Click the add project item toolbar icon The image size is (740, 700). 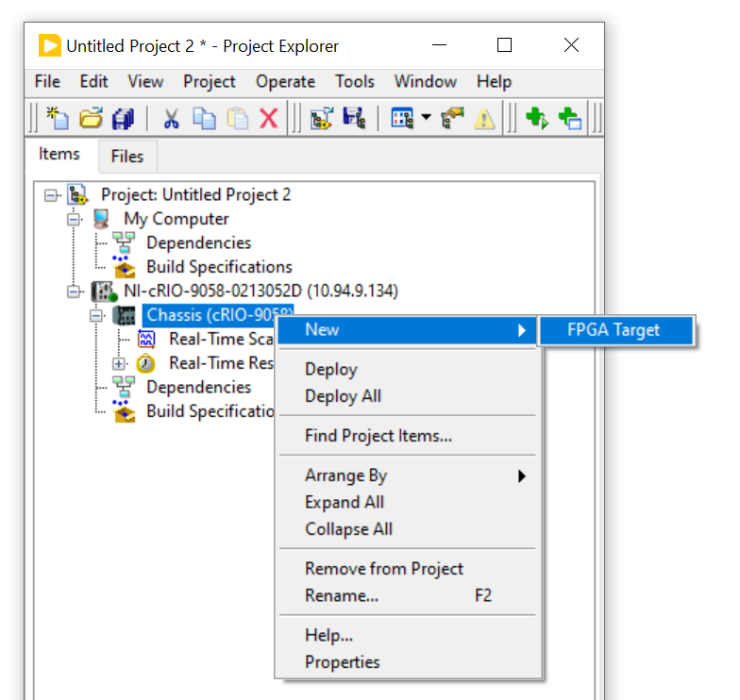322,118
